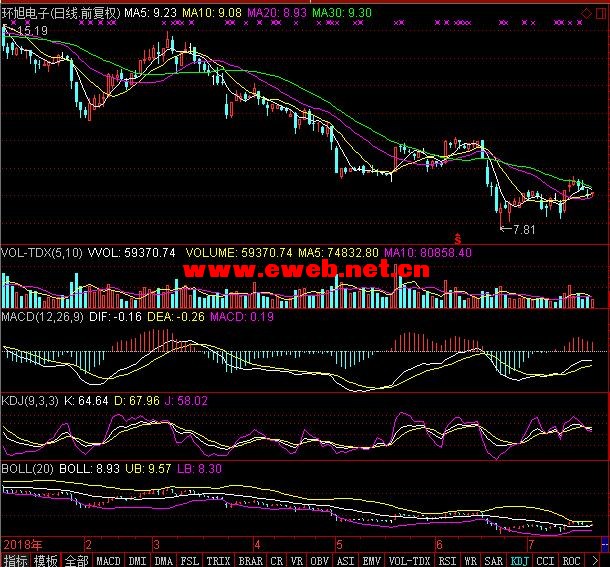The height and width of the screenshot is (567, 610).
Task: Show the SAR indicator tab
Action: coord(493,561)
